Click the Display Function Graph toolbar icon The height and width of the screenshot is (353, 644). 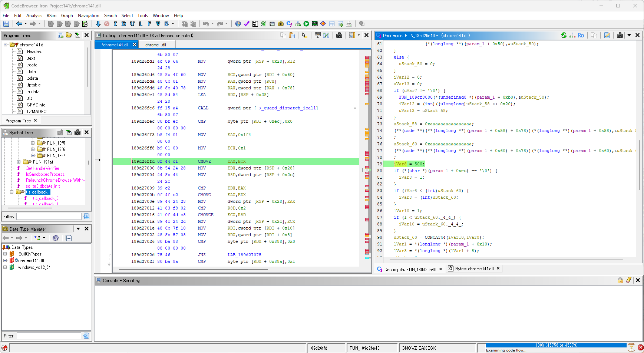coord(298,24)
